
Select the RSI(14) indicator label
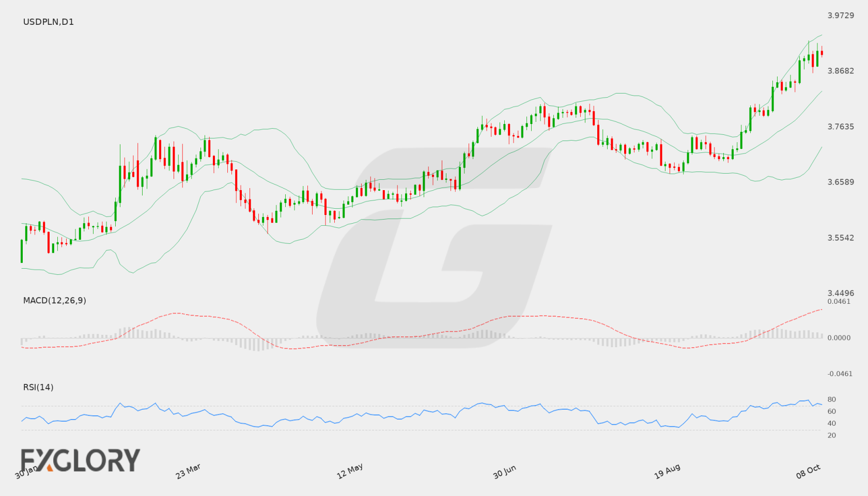pyautogui.click(x=38, y=387)
